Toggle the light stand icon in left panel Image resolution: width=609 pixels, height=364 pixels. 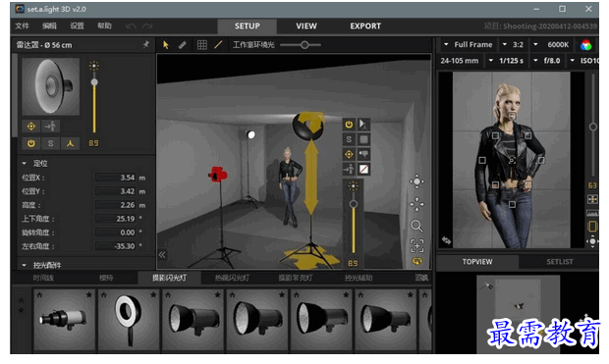(70, 143)
